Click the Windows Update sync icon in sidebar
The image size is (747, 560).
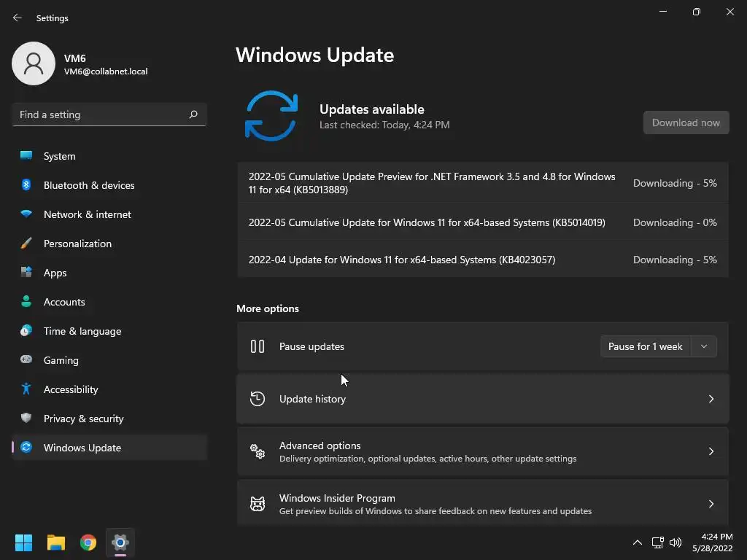point(26,447)
